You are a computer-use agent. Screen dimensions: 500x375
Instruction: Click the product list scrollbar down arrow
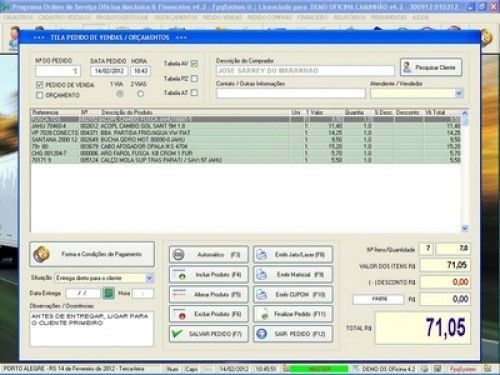point(465,228)
